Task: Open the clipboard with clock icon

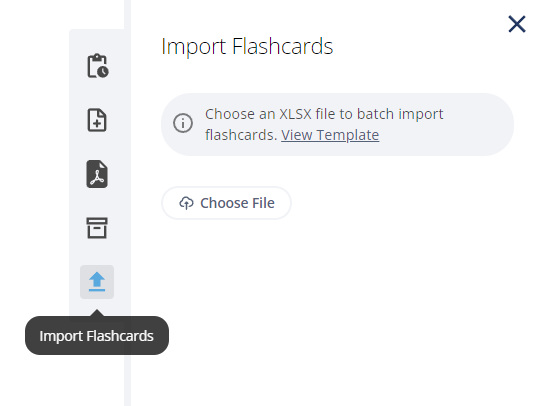Action: (x=97, y=66)
